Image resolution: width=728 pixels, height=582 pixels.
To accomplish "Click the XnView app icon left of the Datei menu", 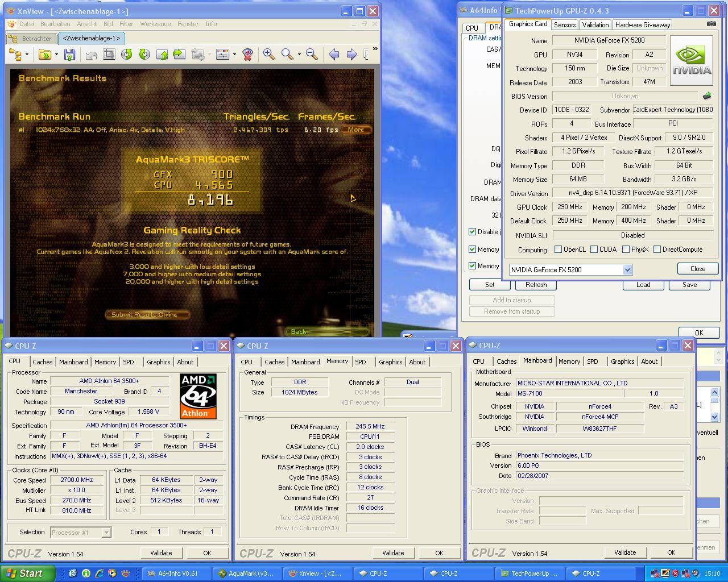I will pos(11,24).
